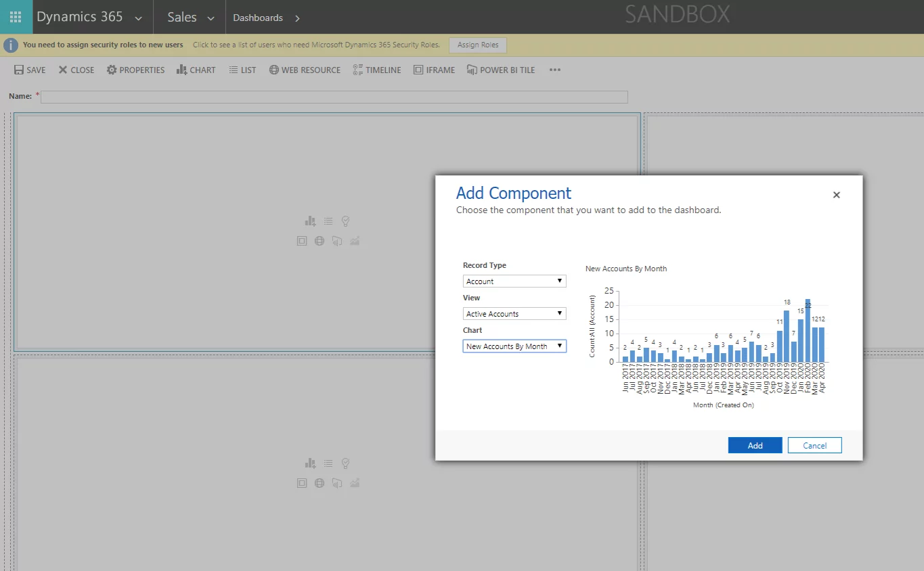
Task: Open the Record Type dropdown showing Account
Action: point(514,281)
